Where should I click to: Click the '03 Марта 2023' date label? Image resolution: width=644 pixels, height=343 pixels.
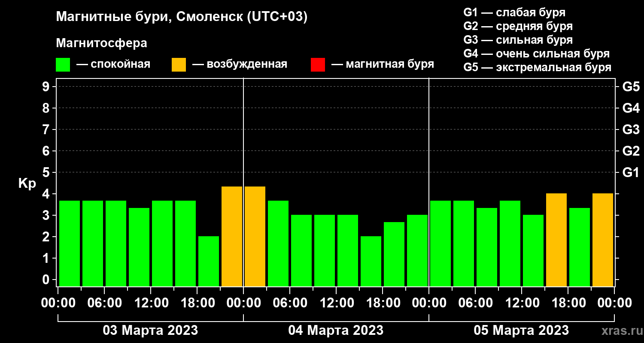point(150,331)
